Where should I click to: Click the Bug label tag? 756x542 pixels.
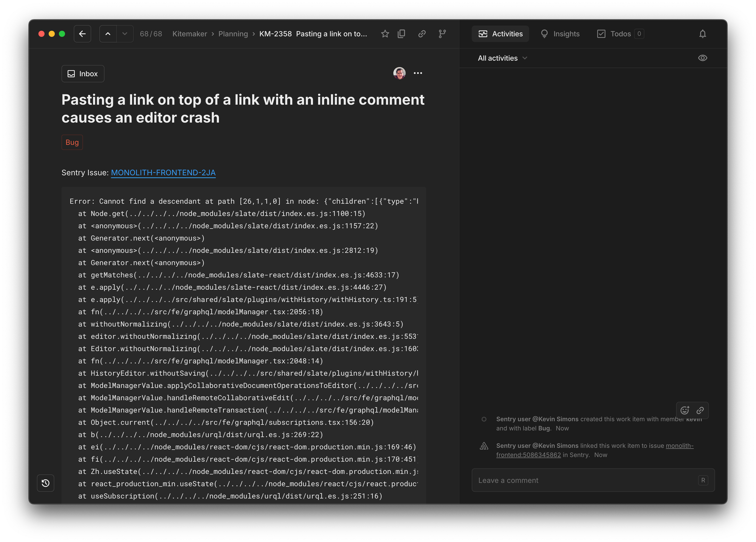(72, 142)
